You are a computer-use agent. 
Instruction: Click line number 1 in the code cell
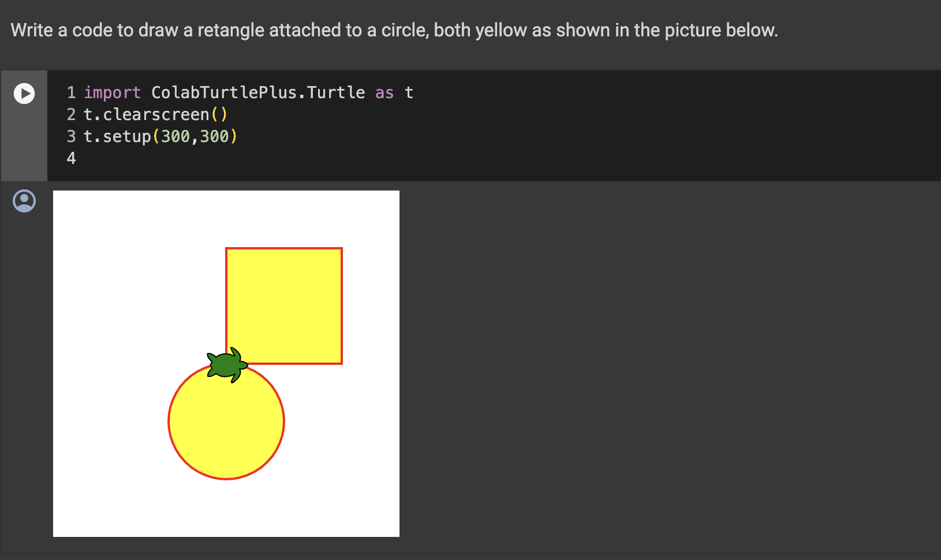pos(71,92)
